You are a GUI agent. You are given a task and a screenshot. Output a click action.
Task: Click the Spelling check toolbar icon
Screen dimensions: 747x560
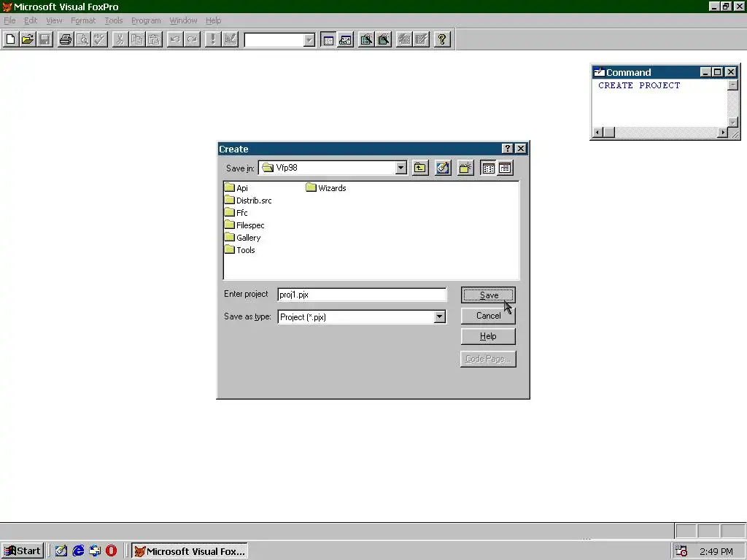[x=99, y=39]
